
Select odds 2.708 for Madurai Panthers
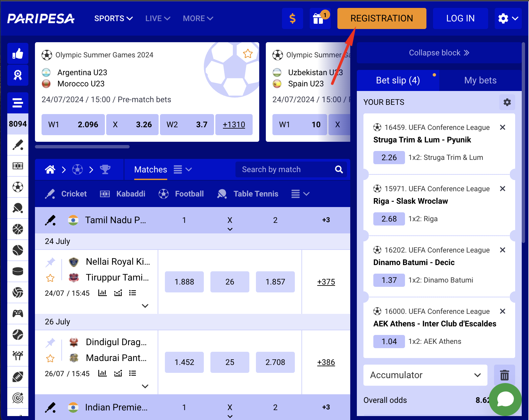coord(275,362)
